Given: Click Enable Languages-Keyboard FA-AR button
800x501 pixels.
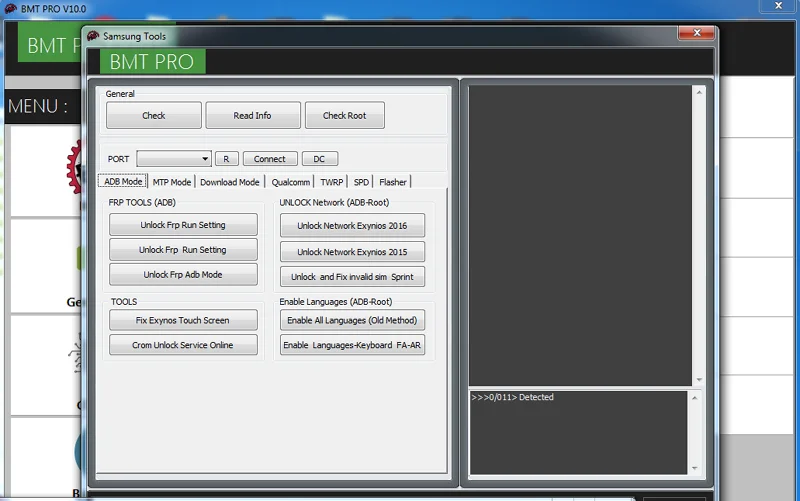Looking at the screenshot, I should point(352,345).
